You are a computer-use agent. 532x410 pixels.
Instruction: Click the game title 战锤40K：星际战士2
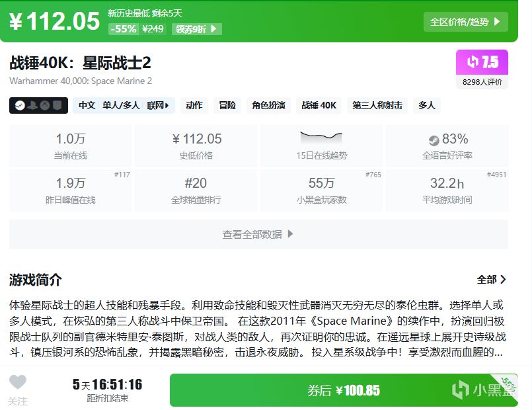click(80, 63)
